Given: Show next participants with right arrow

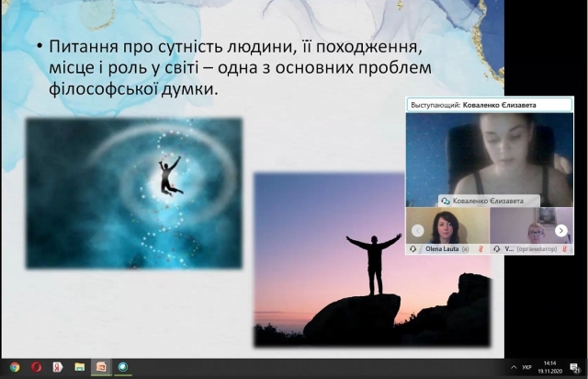Looking at the screenshot, I should (x=560, y=231).
